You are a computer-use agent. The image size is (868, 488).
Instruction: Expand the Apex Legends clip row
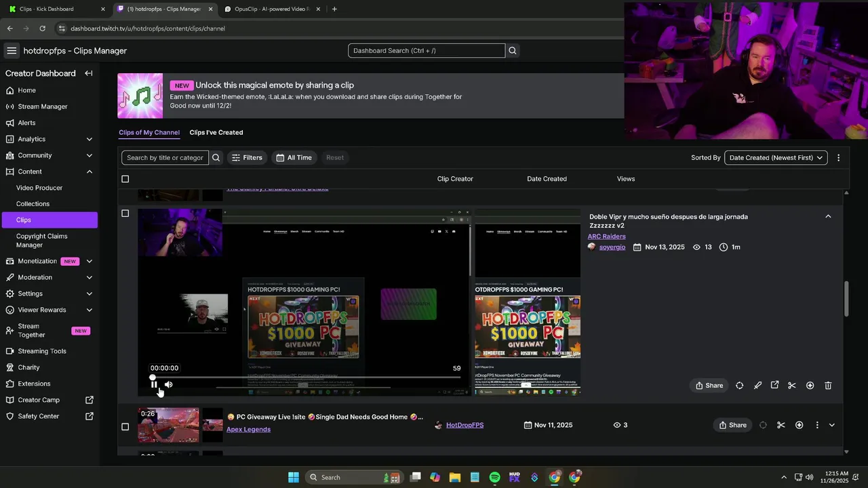click(x=832, y=425)
